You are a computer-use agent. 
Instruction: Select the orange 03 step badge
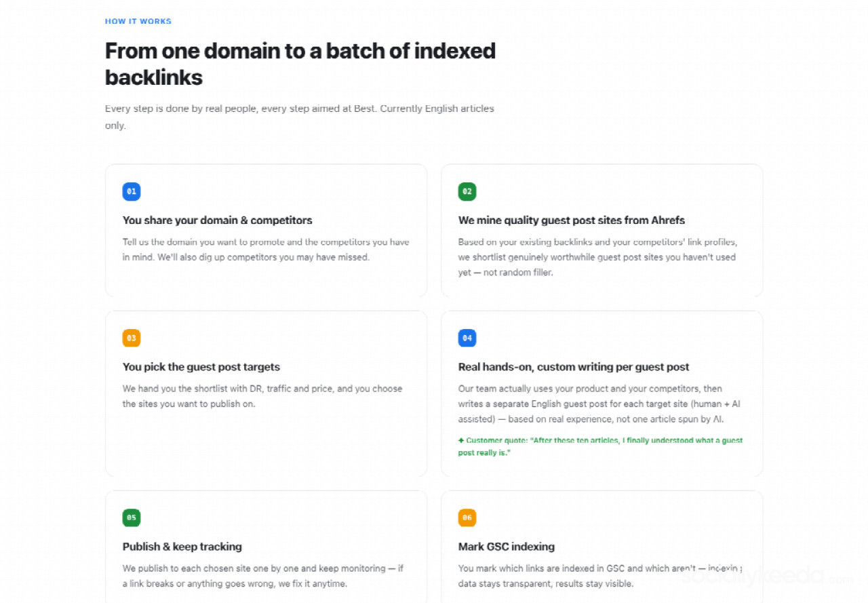coord(132,338)
